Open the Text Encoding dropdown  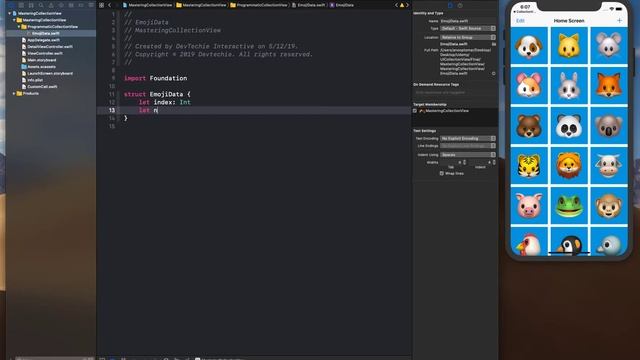pyautogui.click(x=468, y=138)
